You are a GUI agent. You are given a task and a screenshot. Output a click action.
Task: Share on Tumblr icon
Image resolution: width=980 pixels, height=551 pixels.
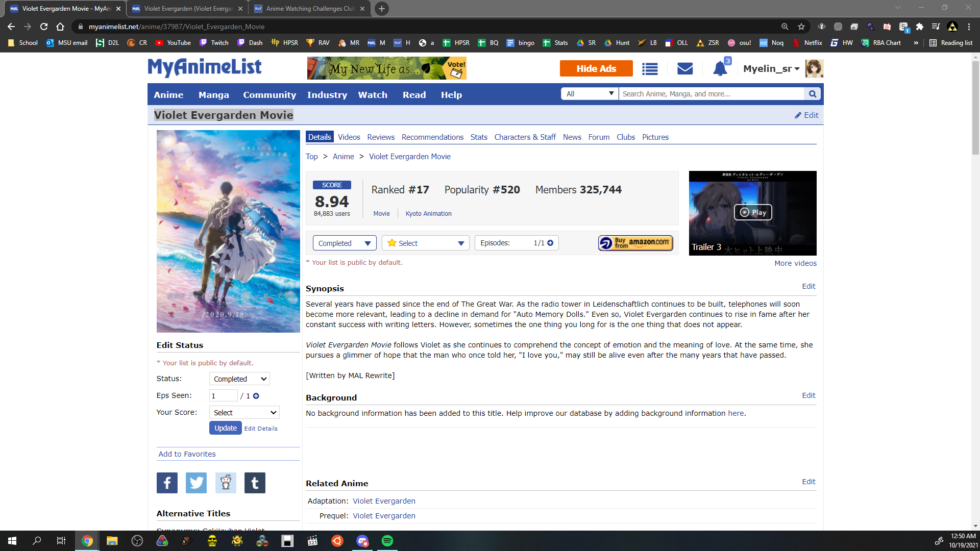point(255,483)
